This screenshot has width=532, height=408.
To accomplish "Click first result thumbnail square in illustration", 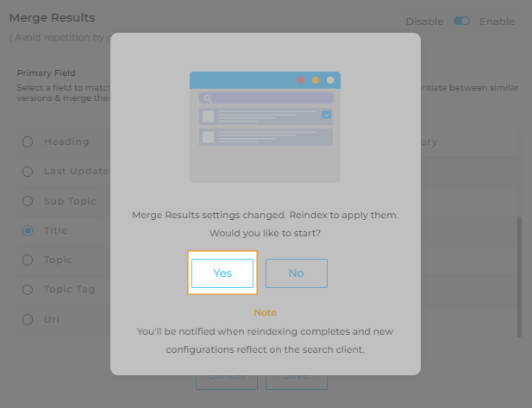I will (208, 116).
